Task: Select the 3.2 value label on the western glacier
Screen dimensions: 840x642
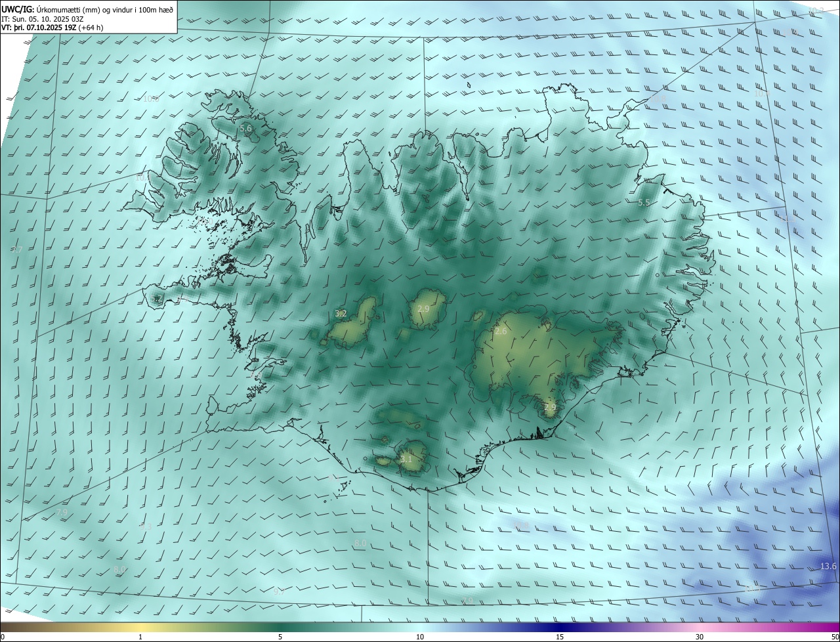Action: 341,314
